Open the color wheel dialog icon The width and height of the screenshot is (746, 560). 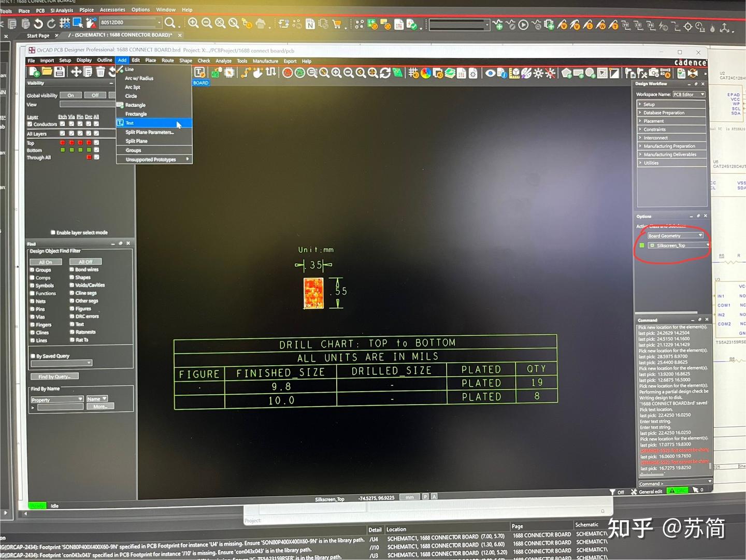pyautogui.click(x=426, y=74)
